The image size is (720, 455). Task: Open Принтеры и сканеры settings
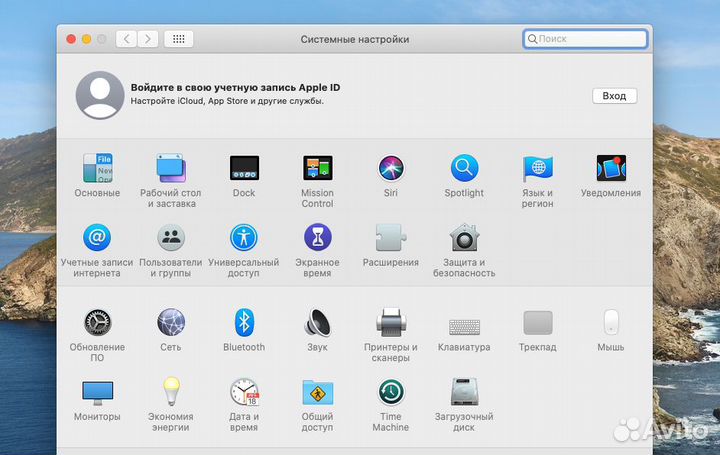point(391,322)
